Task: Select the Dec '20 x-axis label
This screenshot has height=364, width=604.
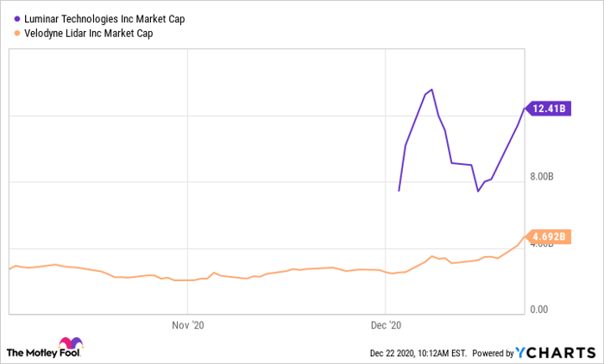Action: tap(384, 325)
